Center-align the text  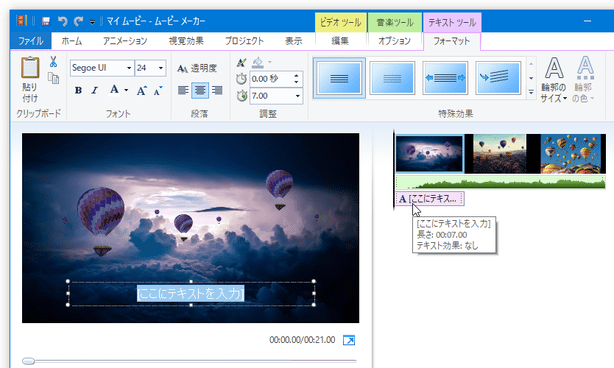(x=200, y=90)
